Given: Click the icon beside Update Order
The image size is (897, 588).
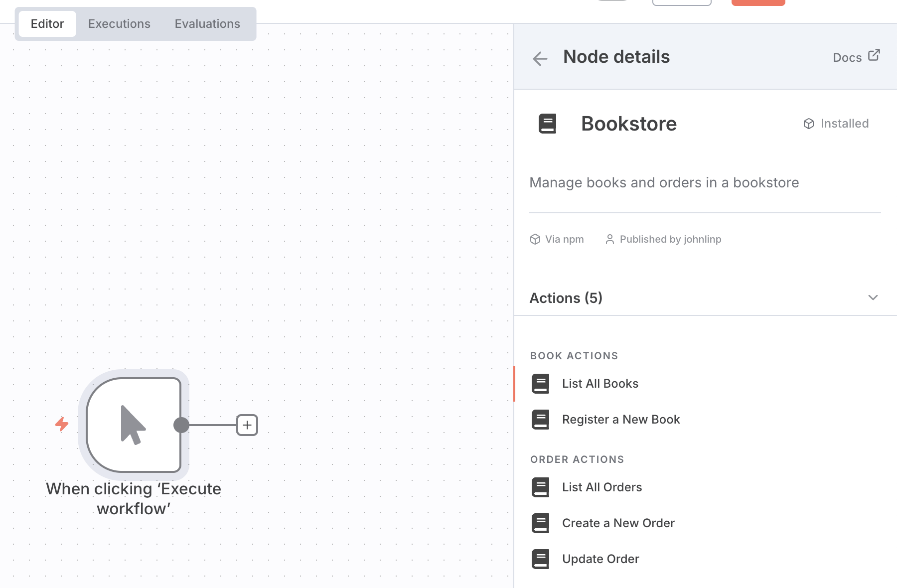Looking at the screenshot, I should pos(541,559).
